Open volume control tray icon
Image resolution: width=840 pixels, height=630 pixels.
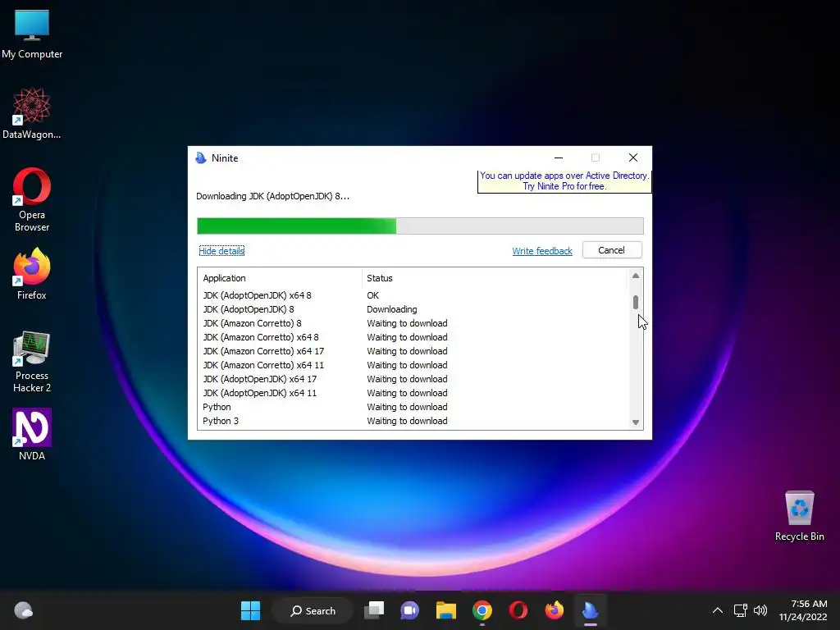point(760,610)
